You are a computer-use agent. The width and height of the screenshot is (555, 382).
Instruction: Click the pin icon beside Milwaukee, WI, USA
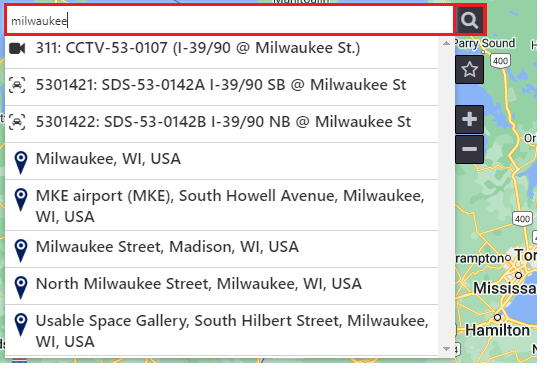click(x=21, y=163)
